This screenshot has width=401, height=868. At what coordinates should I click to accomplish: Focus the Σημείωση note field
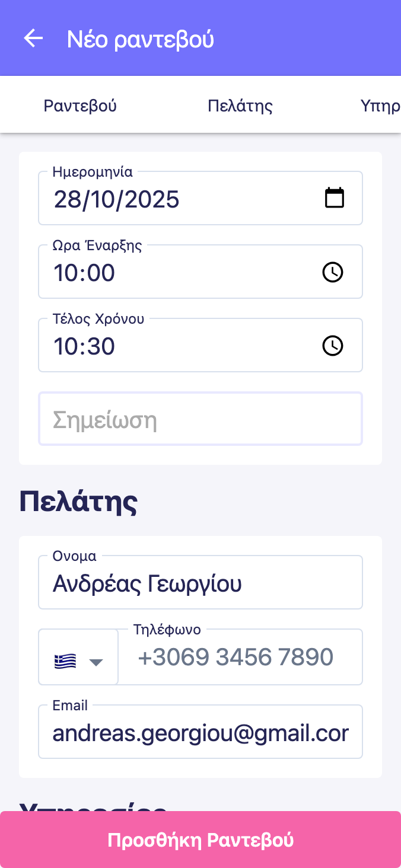(x=200, y=420)
